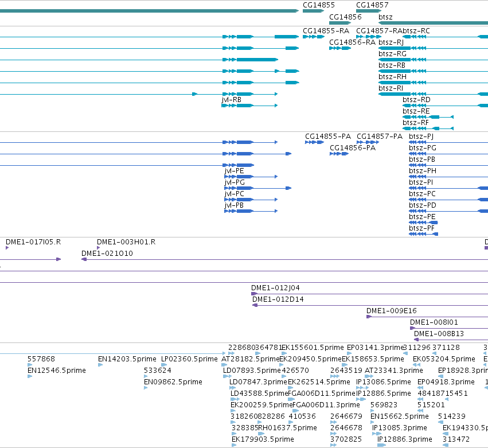Select the 313472 feature label

tap(456, 439)
